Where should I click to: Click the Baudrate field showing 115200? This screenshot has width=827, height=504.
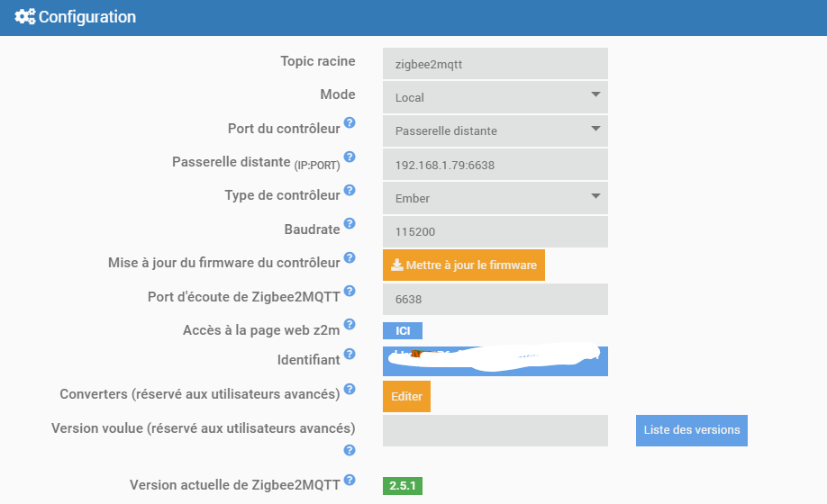coord(495,231)
